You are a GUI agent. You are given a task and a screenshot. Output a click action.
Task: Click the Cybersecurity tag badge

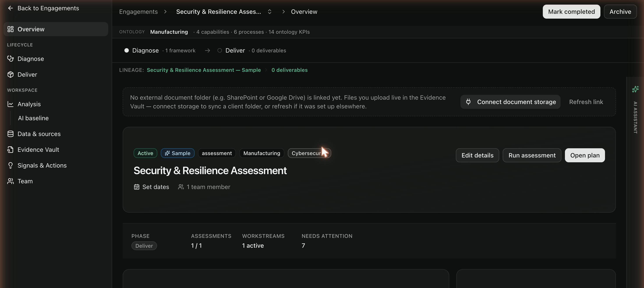(x=309, y=153)
